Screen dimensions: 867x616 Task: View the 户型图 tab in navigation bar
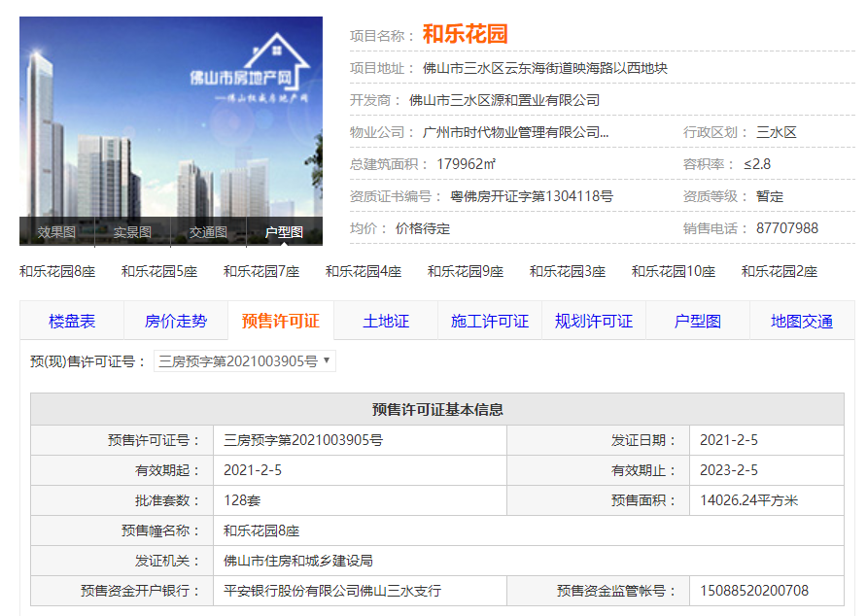[698, 321]
